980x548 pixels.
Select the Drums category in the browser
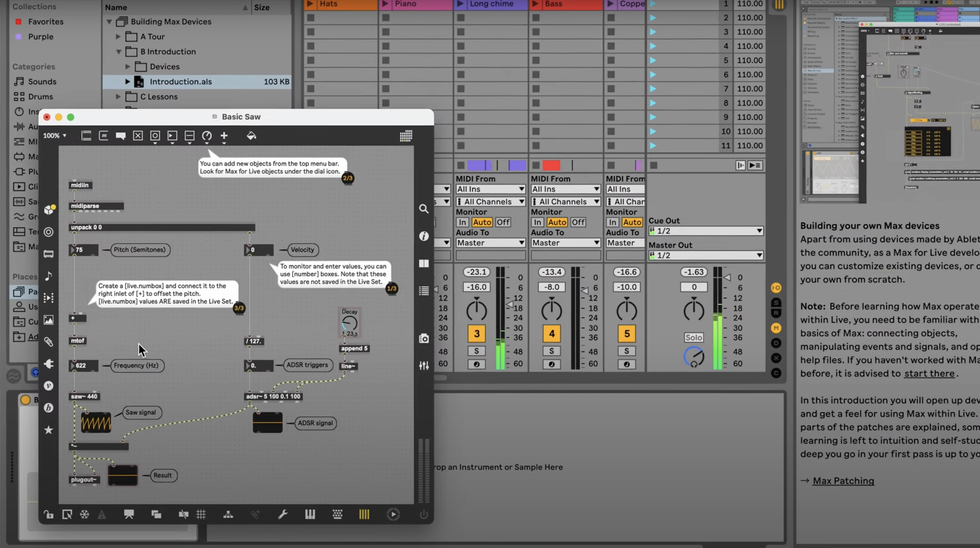[x=40, y=96]
